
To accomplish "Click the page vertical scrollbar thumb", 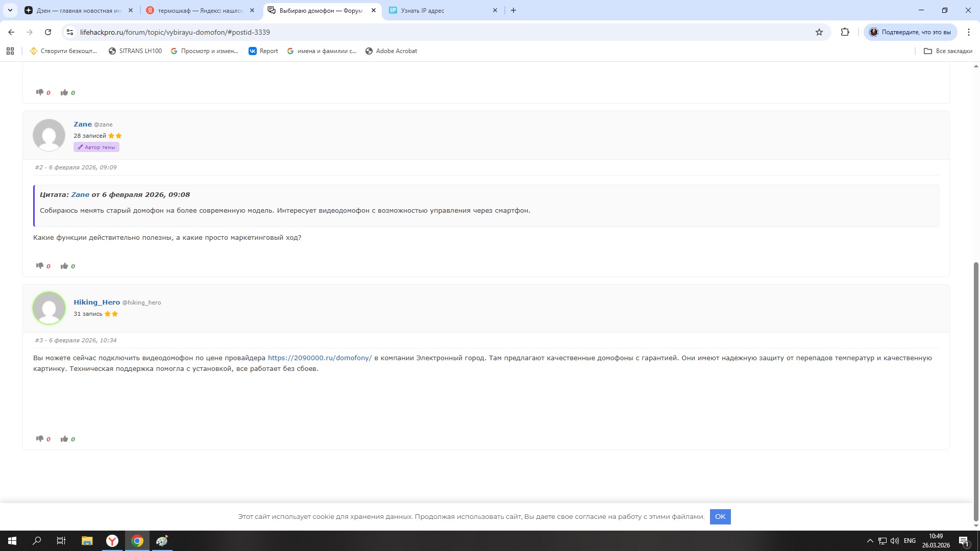I will [x=976, y=393].
